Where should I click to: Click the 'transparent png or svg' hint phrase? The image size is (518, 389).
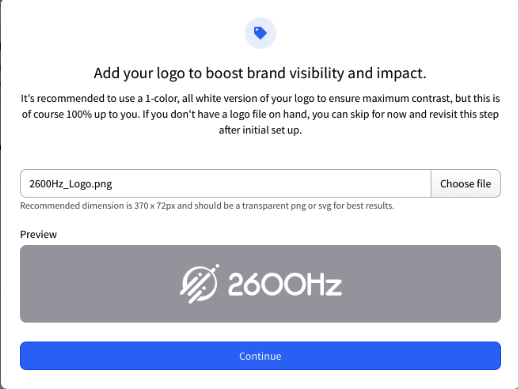[286, 206]
